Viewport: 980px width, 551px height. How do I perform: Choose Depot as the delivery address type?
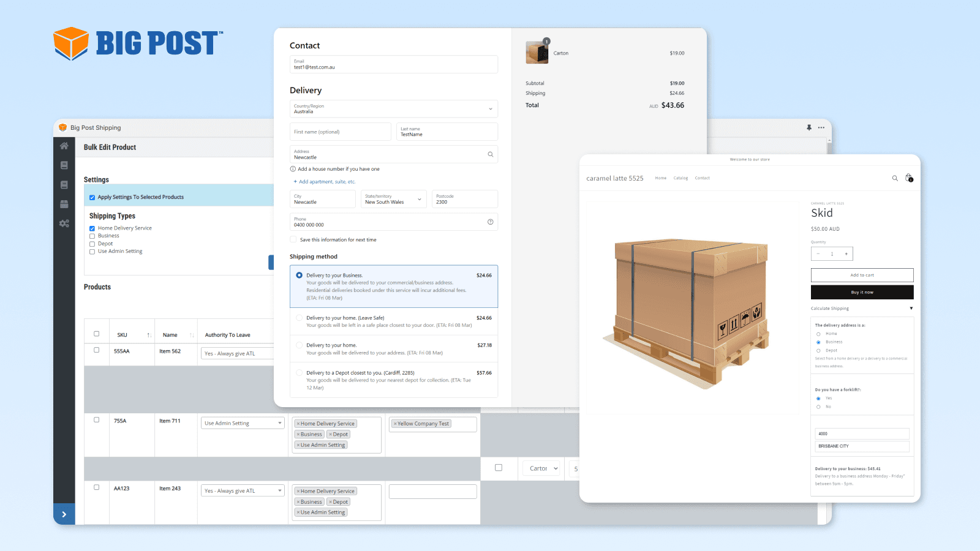(818, 350)
